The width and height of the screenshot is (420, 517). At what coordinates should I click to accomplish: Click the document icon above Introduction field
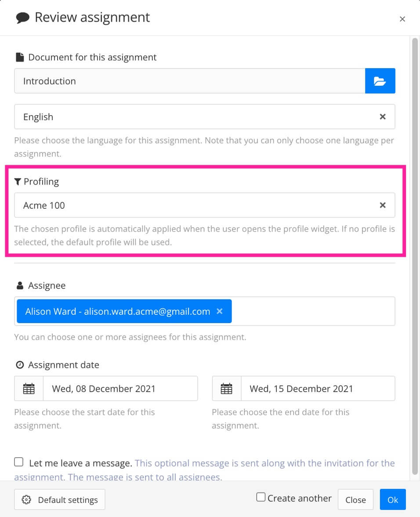click(x=19, y=57)
